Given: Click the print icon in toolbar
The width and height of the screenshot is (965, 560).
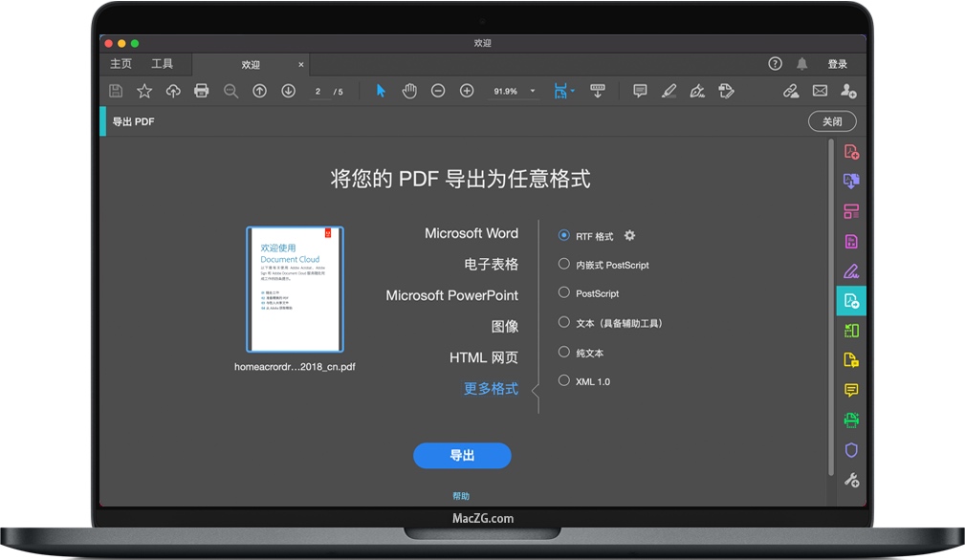Looking at the screenshot, I should 202,91.
